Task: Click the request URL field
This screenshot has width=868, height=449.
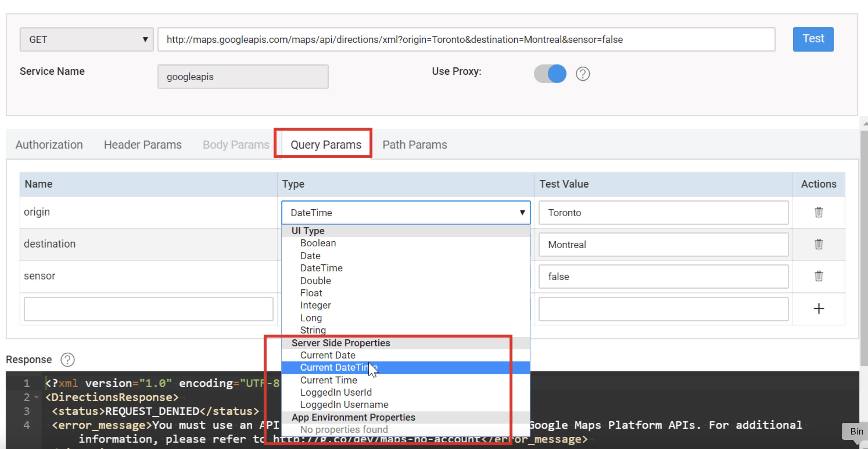Action: 466,40
